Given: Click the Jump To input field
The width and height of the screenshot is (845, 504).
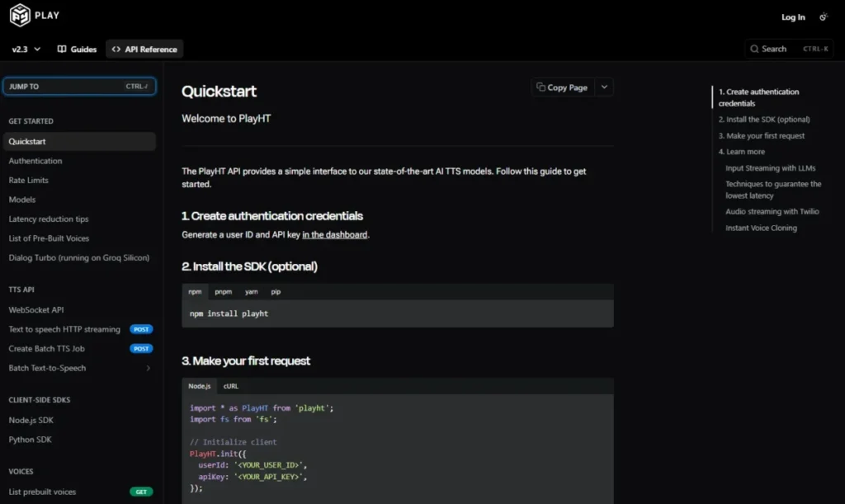Looking at the screenshot, I should tap(79, 86).
